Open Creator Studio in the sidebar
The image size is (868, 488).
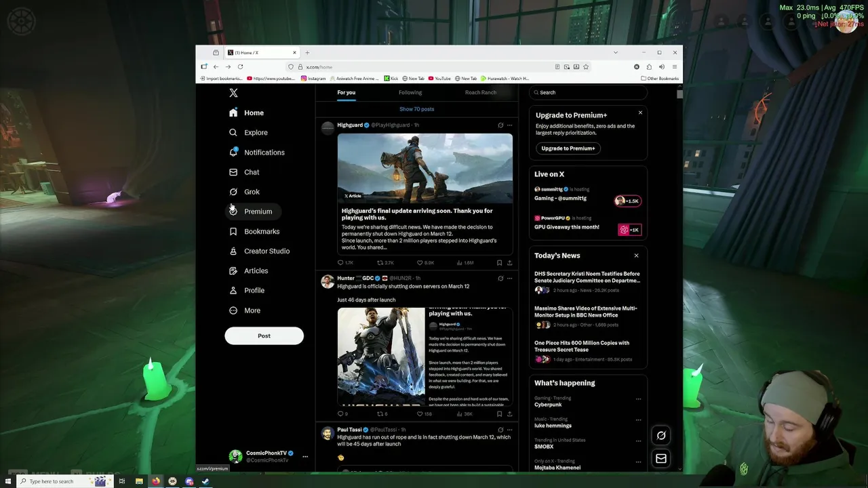click(260, 251)
